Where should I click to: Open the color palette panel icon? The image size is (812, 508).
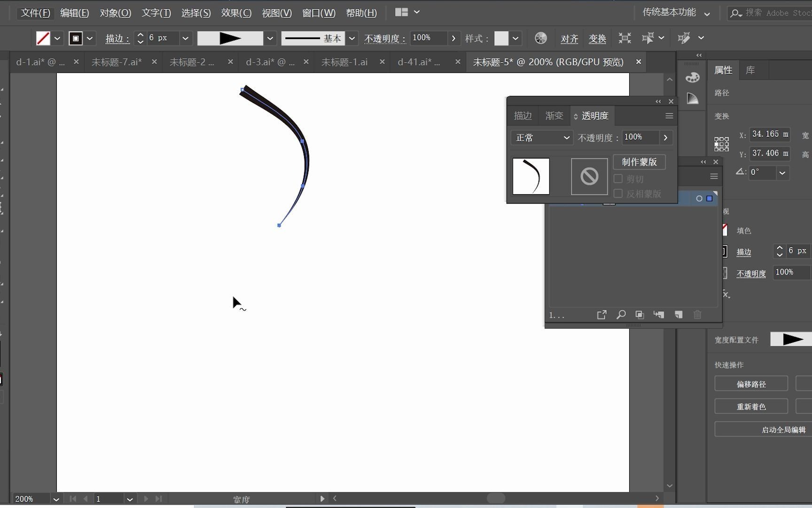click(x=692, y=78)
